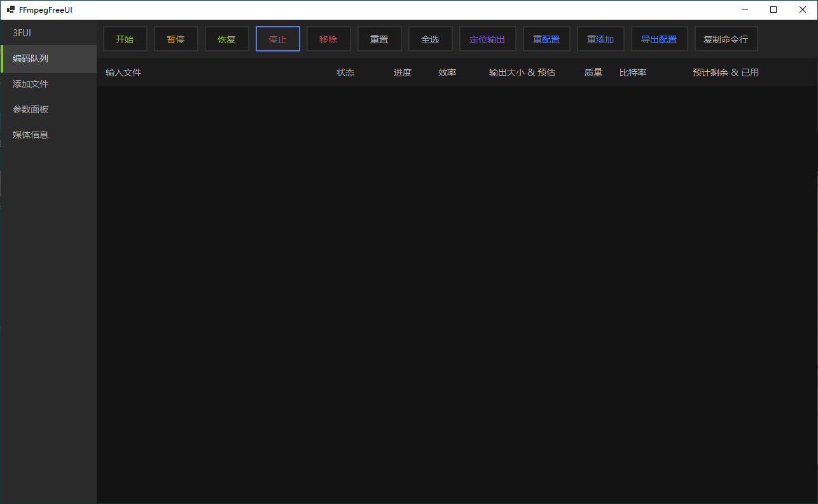Re-add files using 重添加
This screenshot has height=504, width=818.
(x=600, y=39)
